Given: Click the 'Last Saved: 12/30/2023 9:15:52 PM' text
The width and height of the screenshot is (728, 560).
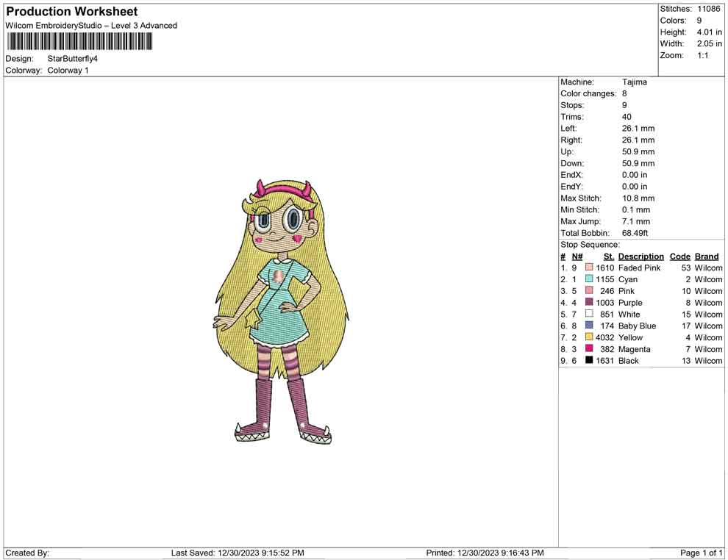Looking at the screenshot, I should 238,553.
